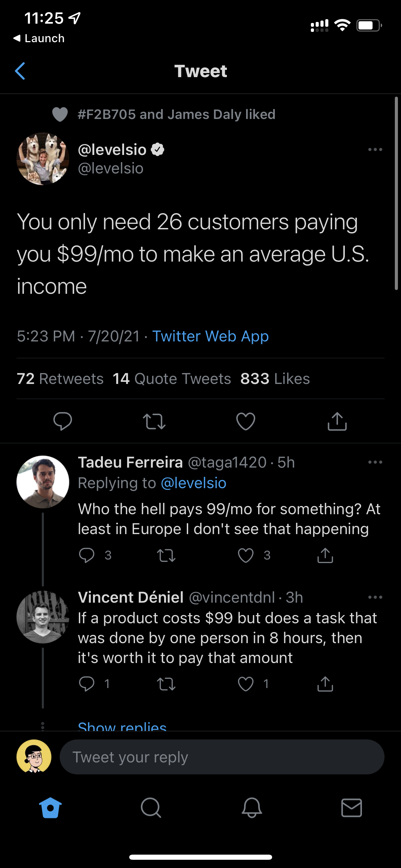
Task: Like Vincent Déniel's reply
Action: point(246,684)
